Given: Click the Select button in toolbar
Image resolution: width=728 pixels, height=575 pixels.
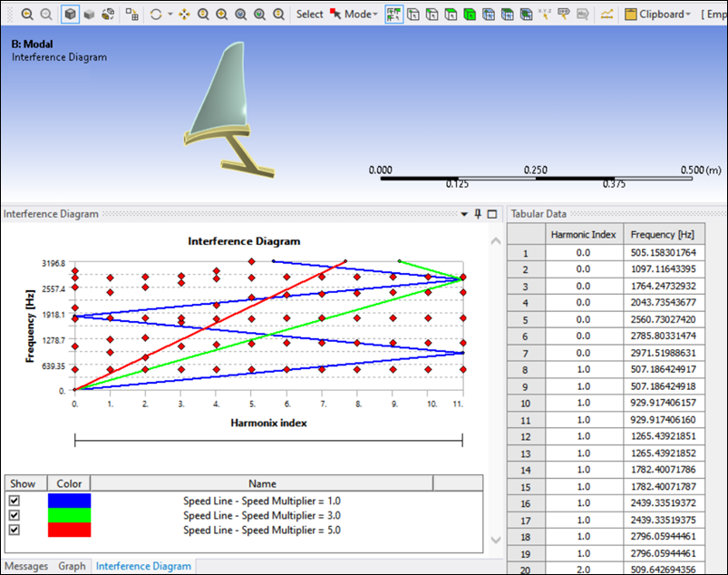Looking at the screenshot, I should click(309, 15).
